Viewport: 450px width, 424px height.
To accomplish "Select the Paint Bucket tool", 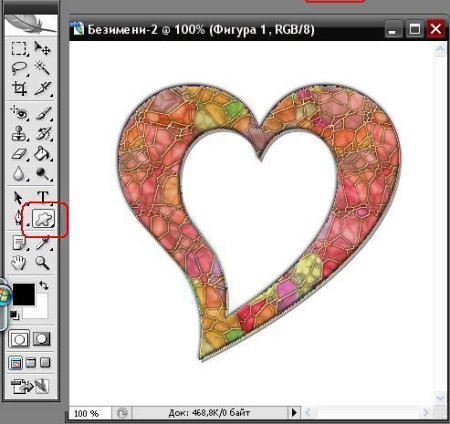I will (42, 154).
